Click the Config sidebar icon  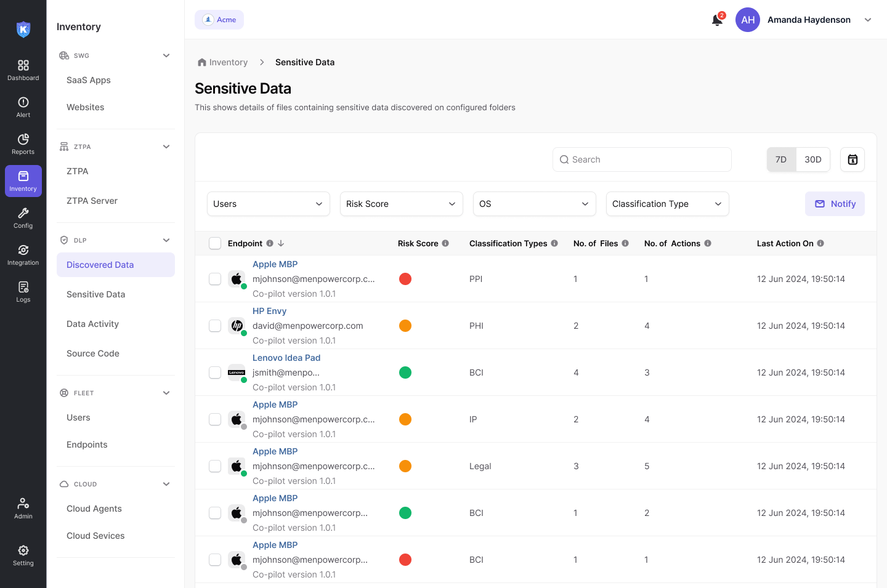(x=23, y=217)
